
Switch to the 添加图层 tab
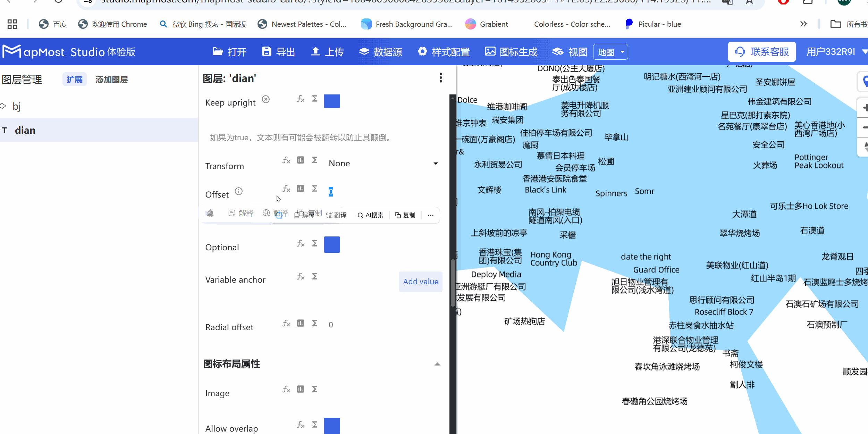tap(111, 79)
